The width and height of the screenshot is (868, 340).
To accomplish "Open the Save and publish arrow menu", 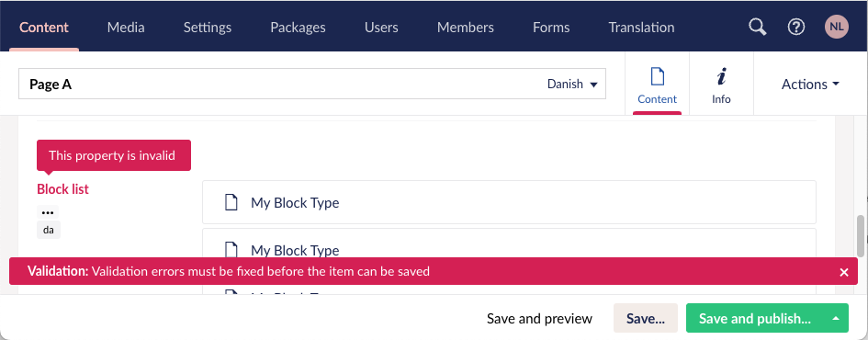I will 836,318.
